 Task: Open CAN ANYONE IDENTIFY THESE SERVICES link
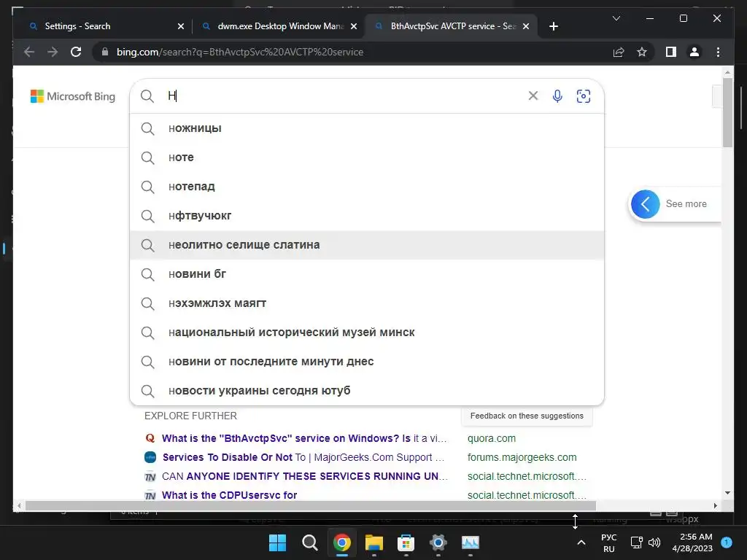(x=305, y=476)
